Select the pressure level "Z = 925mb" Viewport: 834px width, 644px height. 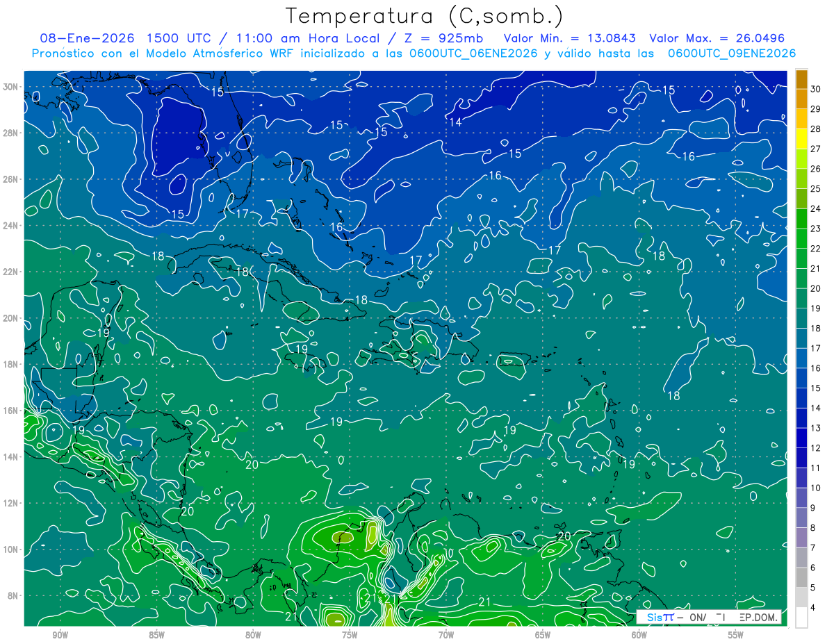point(443,38)
